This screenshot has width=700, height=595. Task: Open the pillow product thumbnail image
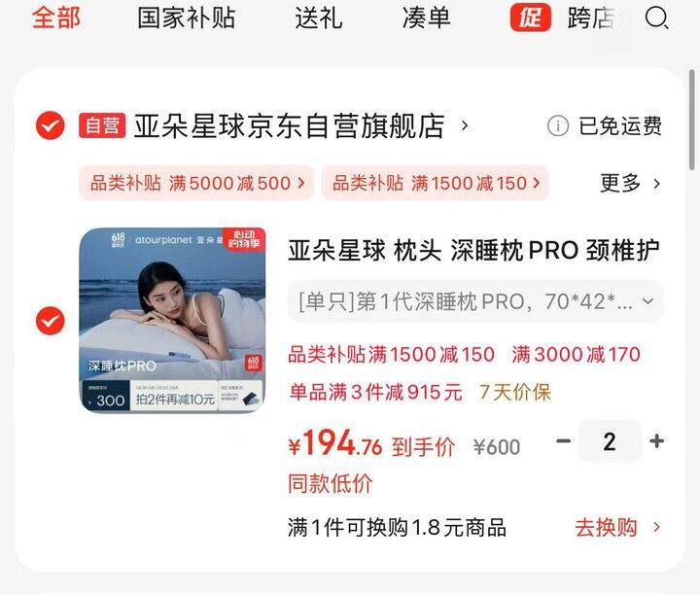[x=172, y=320]
